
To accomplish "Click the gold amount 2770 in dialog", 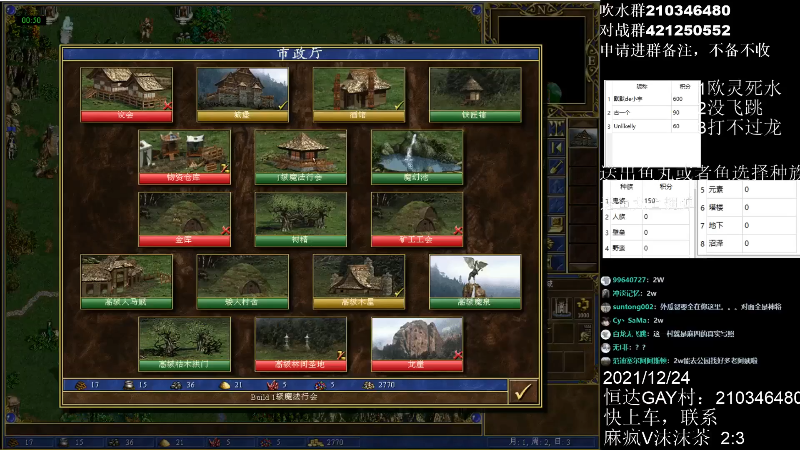I will coord(386,385).
